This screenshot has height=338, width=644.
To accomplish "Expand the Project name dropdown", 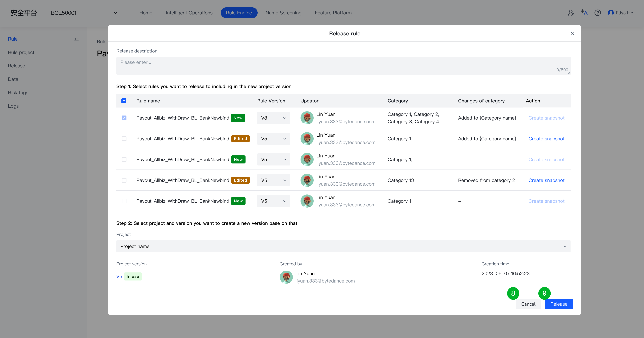I will pyautogui.click(x=343, y=246).
